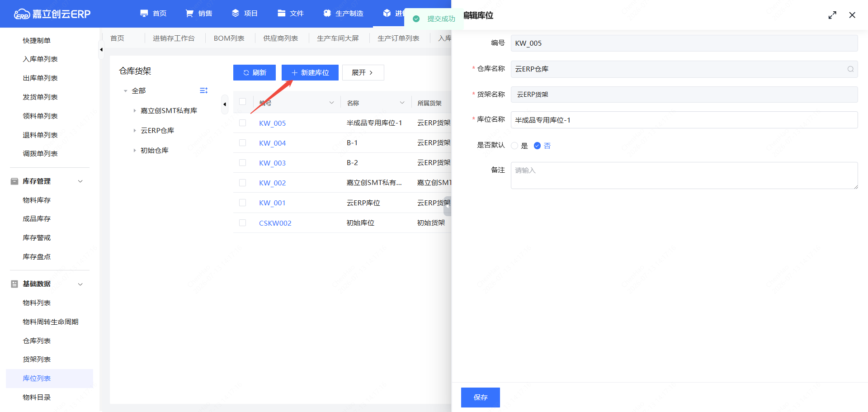Click the 展开 button

(363, 73)
